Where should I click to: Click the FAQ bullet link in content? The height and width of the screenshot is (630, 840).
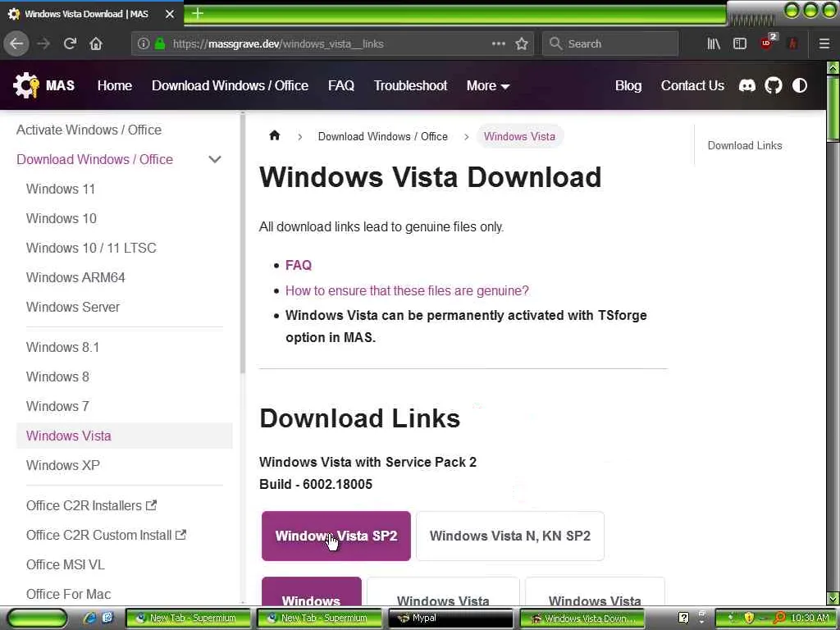299,265
